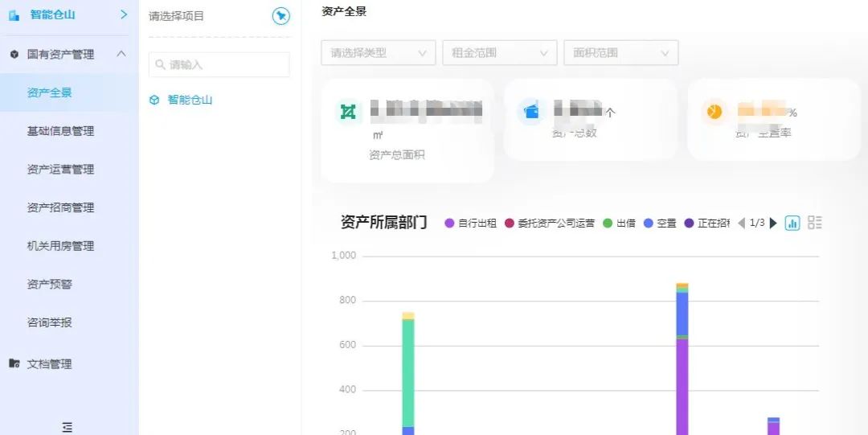The height and width of the screenshot is (435, 868).
Task: Click the tall green bar segment in first column
Action: click(x=408, y=373)
